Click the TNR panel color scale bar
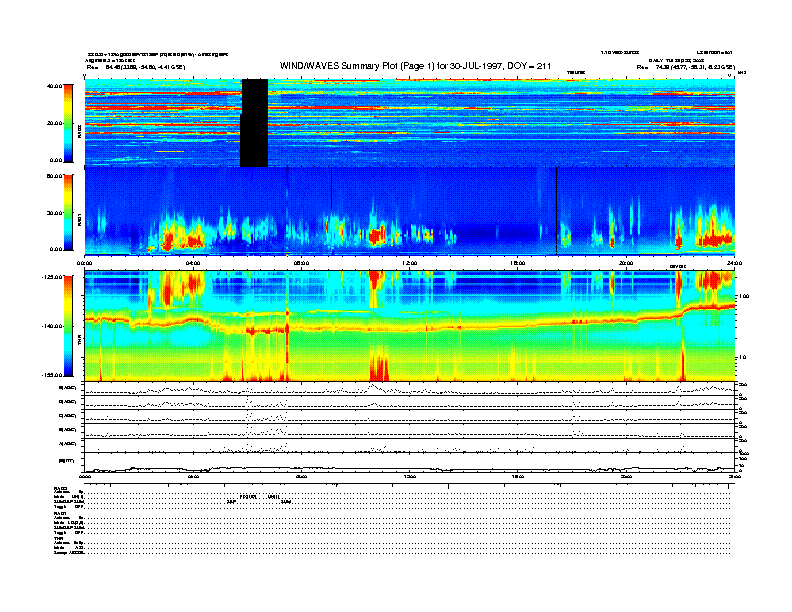This screenshot has width=792, height=612. point(68,326)
